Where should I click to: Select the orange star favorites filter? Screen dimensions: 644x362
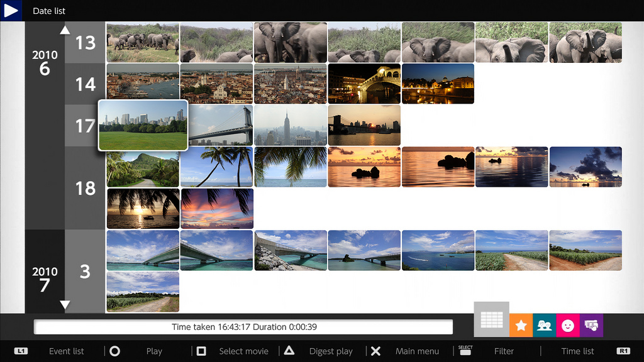coord(521,326)
